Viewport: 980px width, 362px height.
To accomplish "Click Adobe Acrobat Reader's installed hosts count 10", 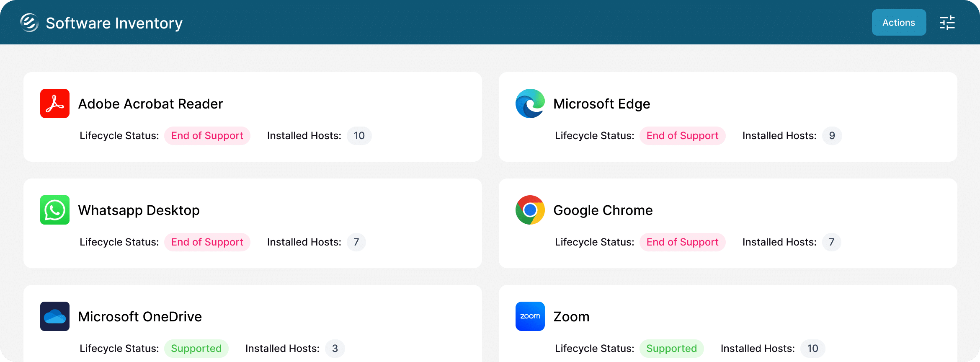I will tap(359, 136).
